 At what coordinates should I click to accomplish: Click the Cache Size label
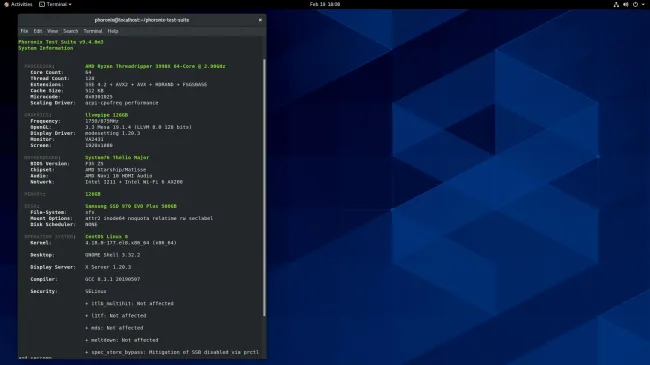(47, 90)
